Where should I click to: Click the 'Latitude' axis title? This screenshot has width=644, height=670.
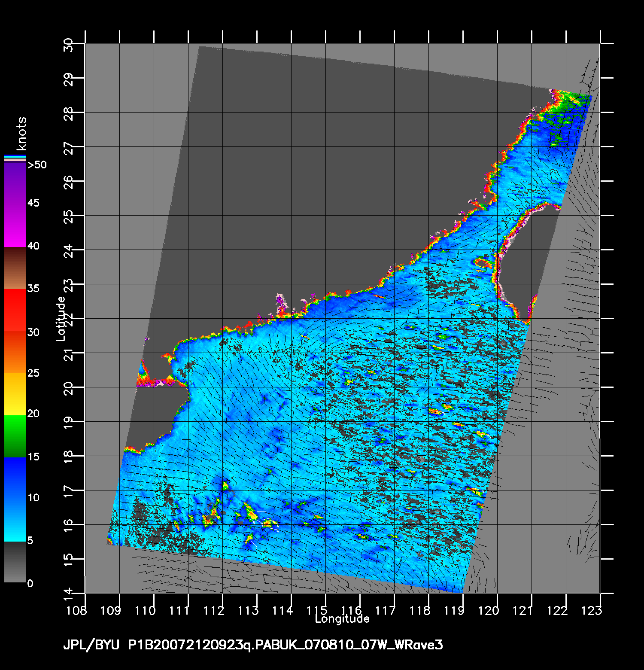pyautogui.click(x=61, y=319)
